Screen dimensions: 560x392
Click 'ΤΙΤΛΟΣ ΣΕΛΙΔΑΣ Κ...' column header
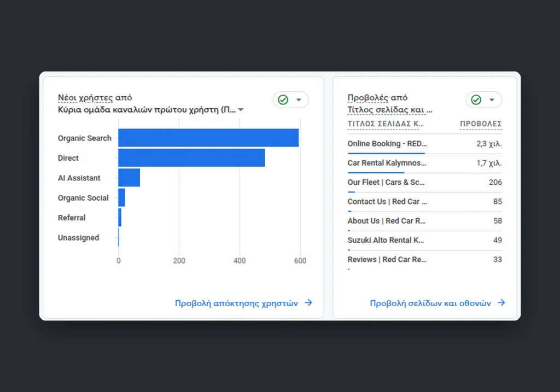pos(386,124)
